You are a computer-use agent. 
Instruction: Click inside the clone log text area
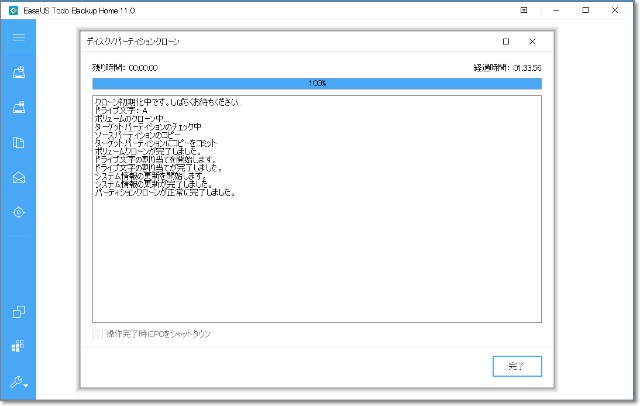click(316, 250)
